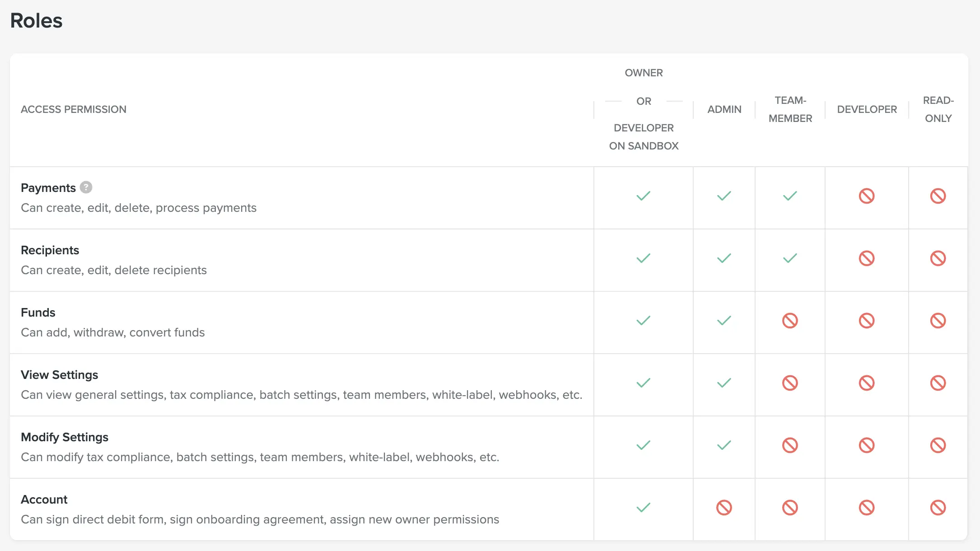Click the Payments help question-mark icon
The image size is (980, 551).
pos(86,187)
